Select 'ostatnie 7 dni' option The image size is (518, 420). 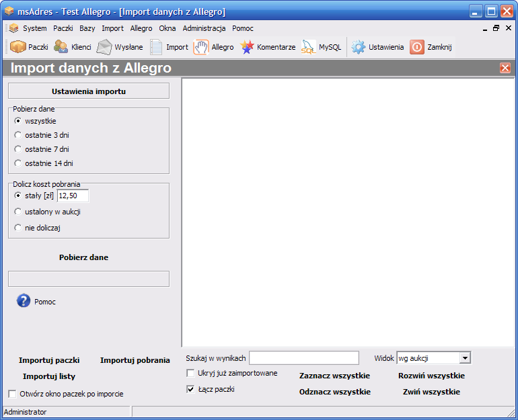[18, 149]
